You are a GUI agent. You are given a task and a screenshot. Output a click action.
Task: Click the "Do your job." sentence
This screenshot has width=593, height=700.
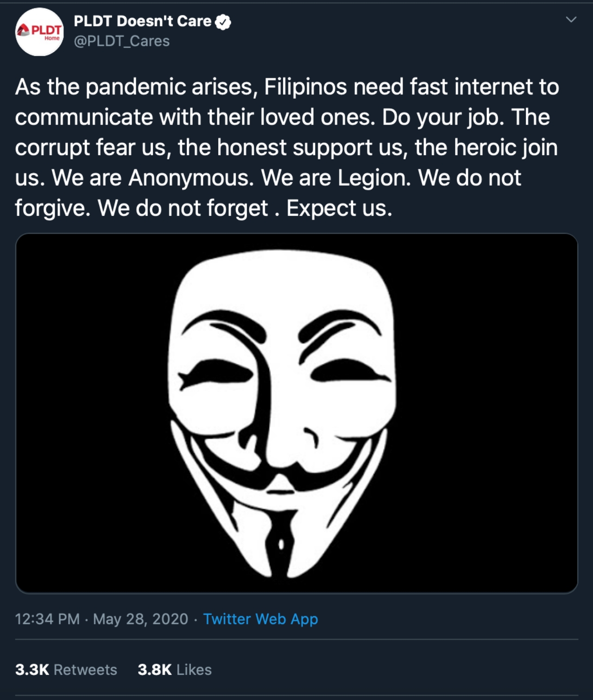pos(443,117)
